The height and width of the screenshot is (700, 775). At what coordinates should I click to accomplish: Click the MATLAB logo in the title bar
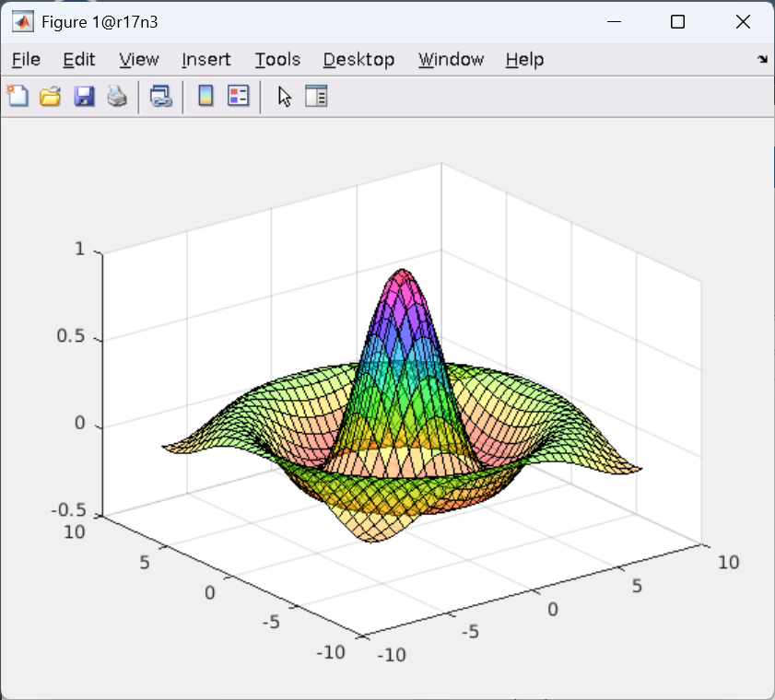click(23, 22)
